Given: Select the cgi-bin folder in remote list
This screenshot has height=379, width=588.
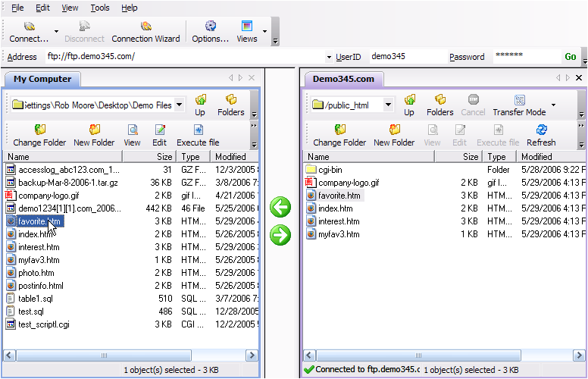Looking at the screenshot, I should tap(330, 170).
